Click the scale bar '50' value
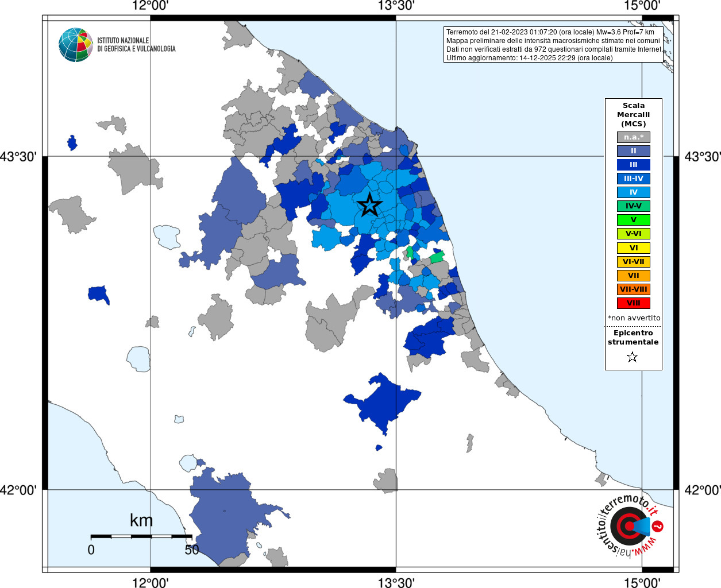This screenshot has width=721, height=588. coord(192,550)
